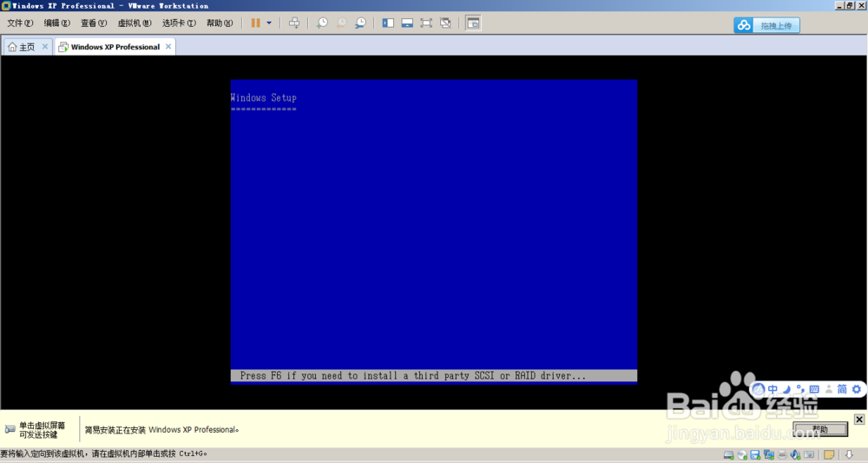Click the hard disk device status icon
This screenshot has width=868, height=463.
[728, 454]
